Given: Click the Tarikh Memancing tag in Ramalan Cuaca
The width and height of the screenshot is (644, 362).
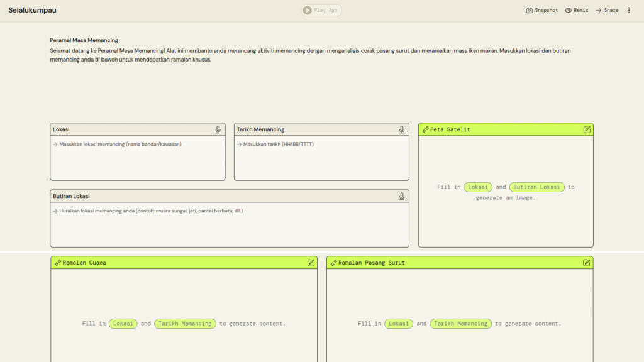Looking at the screenshot, I should tap(185, 324).
